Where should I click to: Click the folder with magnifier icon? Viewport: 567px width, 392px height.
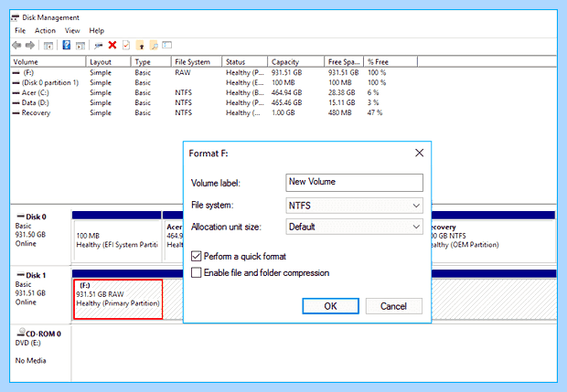click(154, 46)
